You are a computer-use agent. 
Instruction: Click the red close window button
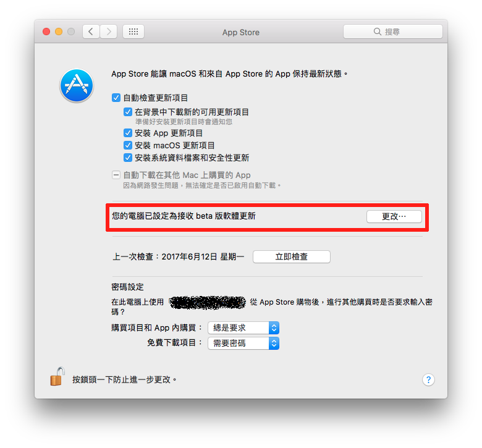[x=46, y=32]
